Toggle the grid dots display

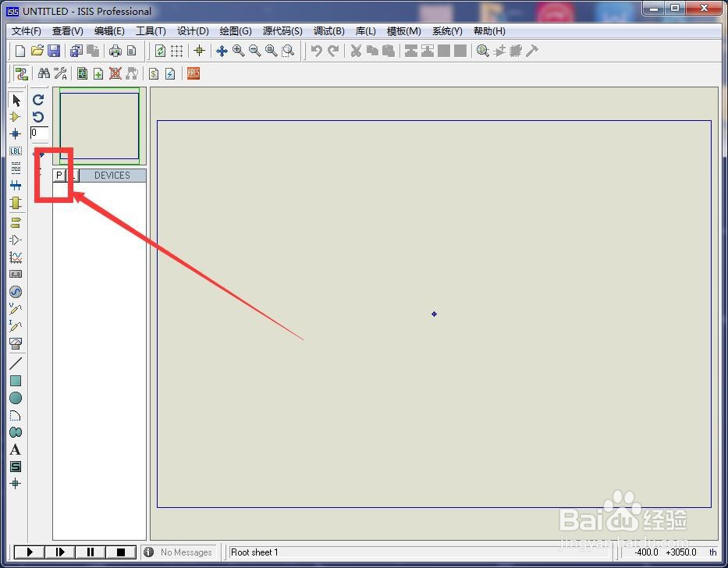[177, 51]
